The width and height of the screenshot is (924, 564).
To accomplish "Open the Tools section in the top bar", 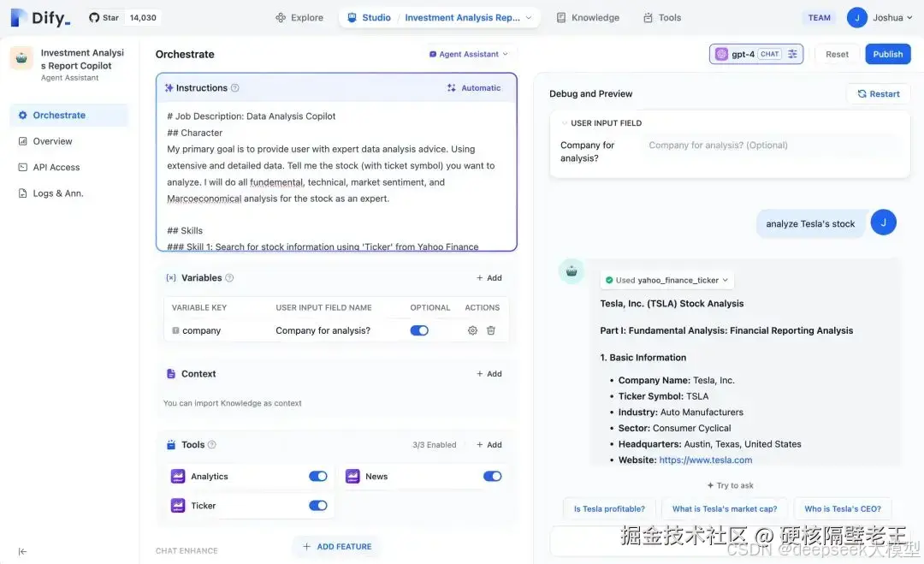I will click(x=669, y=16).
